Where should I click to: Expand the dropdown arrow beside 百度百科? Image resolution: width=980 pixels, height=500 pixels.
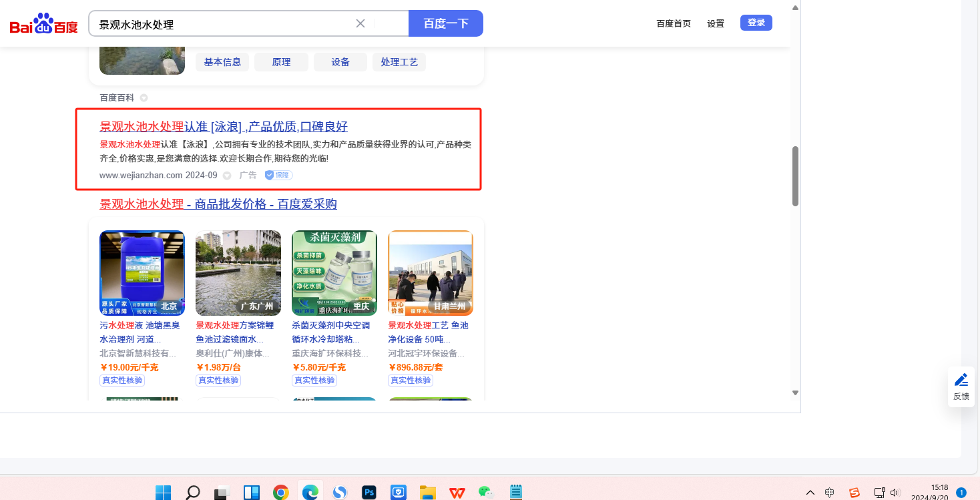tap(144, 98)
